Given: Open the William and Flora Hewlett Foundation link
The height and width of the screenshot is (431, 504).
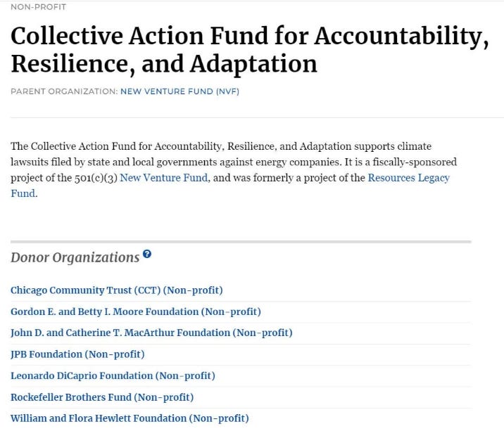Looking at the screenshot, I should tap(130, 418).
